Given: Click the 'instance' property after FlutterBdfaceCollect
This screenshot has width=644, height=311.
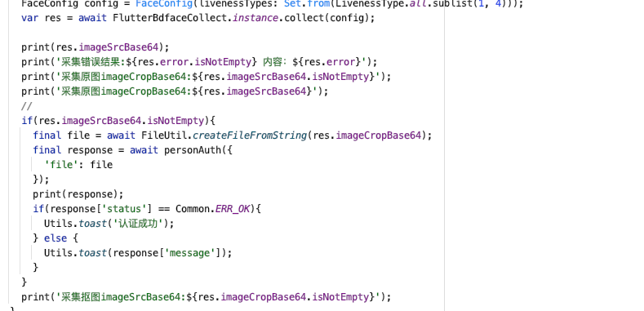Looking at the screenshot, I should pos(255,18).
